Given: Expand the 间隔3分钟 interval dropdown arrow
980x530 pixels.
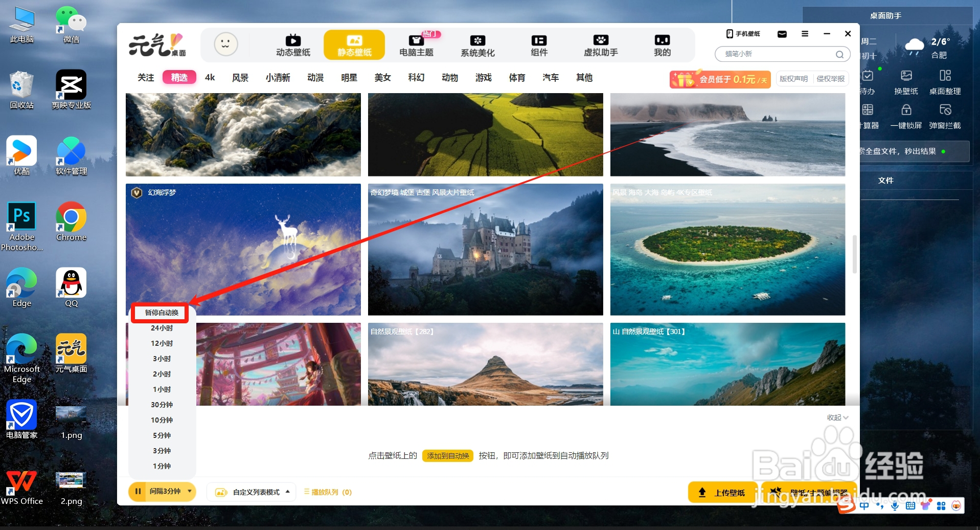Looking at the screenshot, I should (190, 491).
